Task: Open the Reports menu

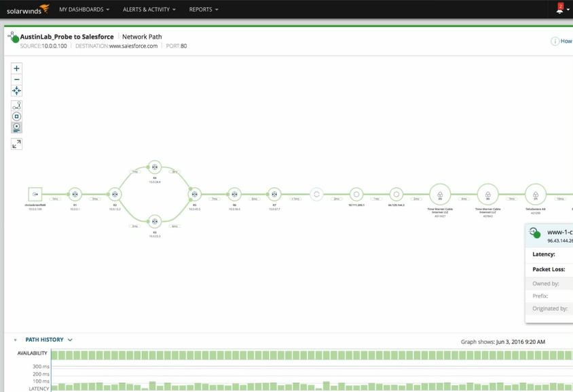Action: tap(204, 9)
